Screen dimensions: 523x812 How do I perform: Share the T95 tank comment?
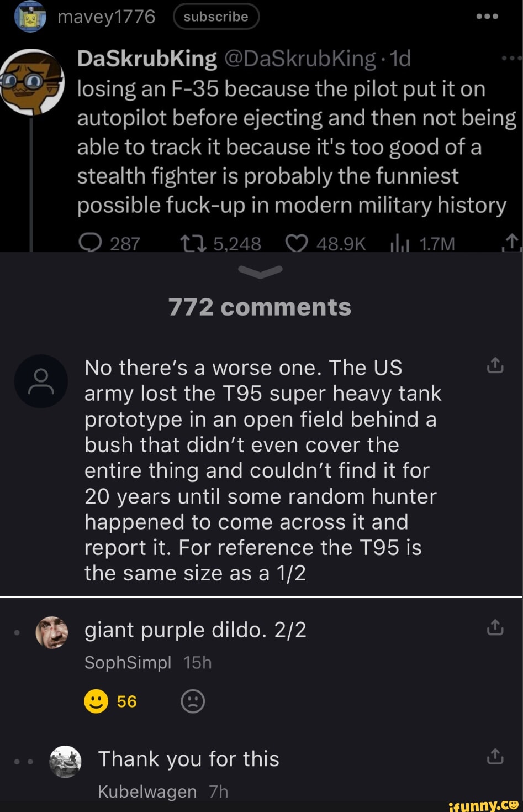pos(495,365)
